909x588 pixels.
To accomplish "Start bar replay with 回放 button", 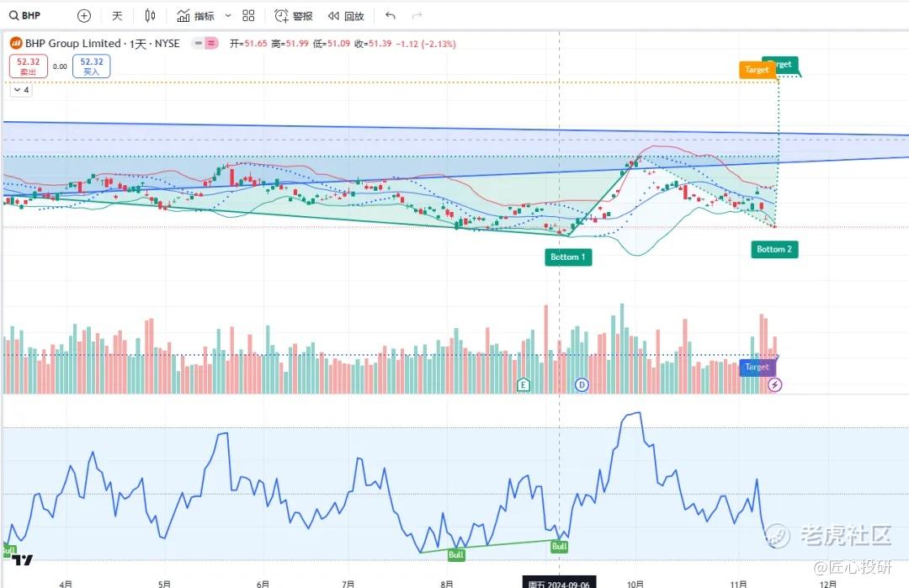I will click(x=346, y=16).
